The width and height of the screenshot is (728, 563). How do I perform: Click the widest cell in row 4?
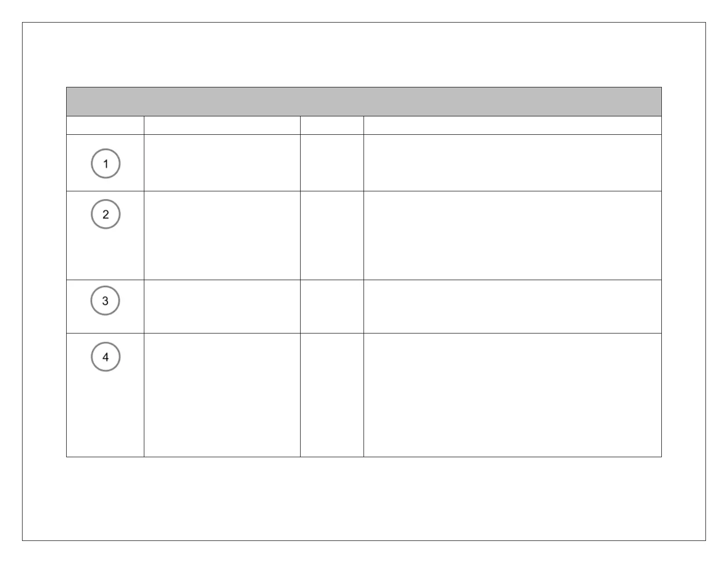pos(512,395)
